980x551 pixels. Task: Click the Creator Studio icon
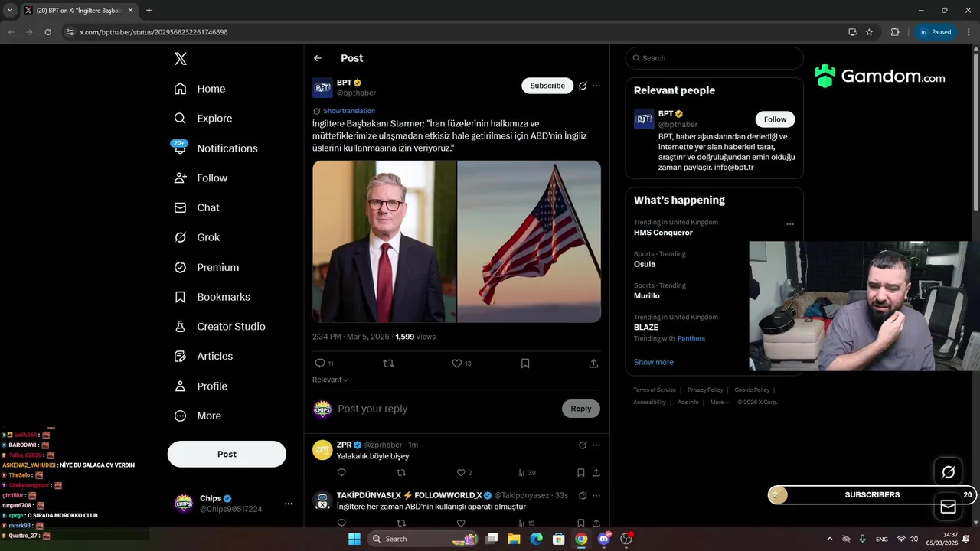tap(180, 327)
